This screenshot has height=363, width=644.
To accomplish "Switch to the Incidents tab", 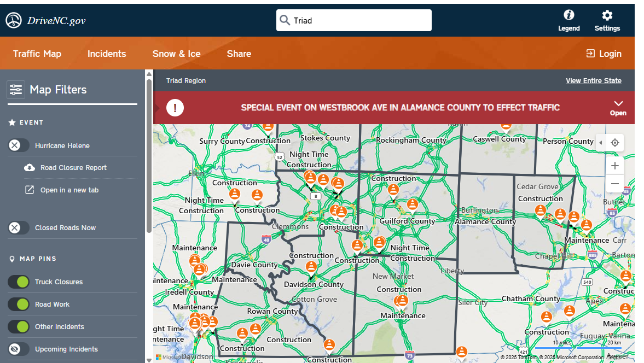I will [107, 53].
